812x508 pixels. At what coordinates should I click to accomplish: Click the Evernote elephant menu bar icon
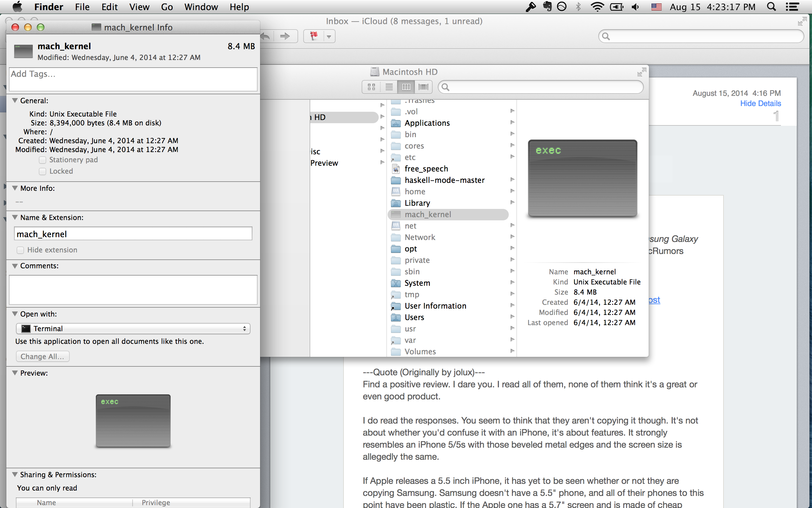click(547, 7)
